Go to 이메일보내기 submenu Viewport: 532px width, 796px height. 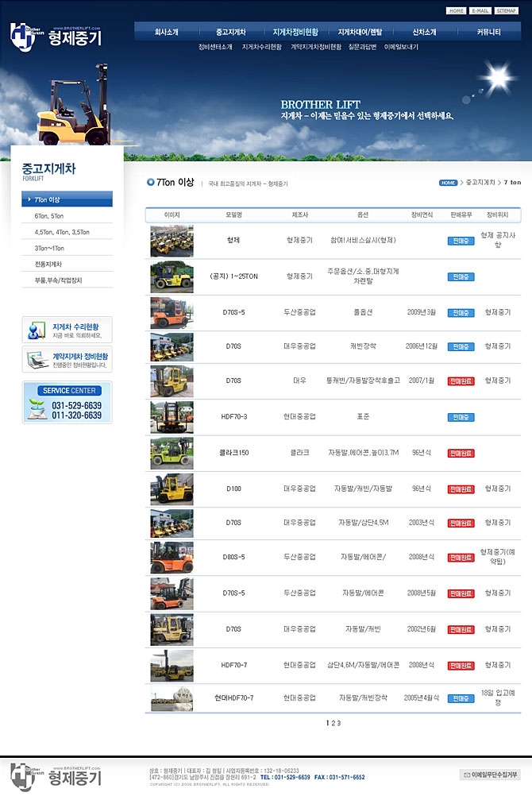tap(401, 47)
